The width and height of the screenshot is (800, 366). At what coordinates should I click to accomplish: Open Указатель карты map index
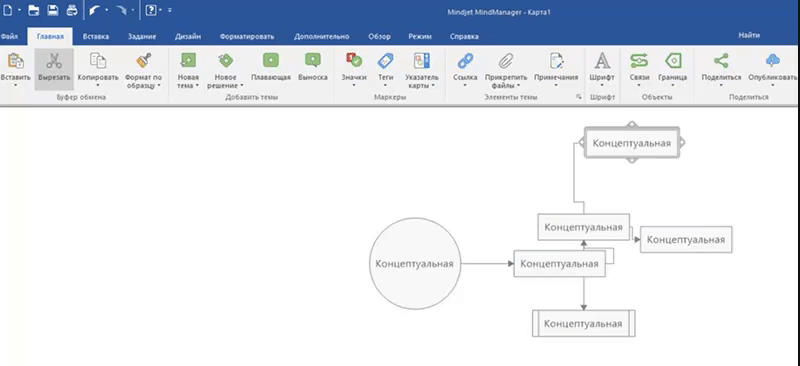[x=421, y=60]
